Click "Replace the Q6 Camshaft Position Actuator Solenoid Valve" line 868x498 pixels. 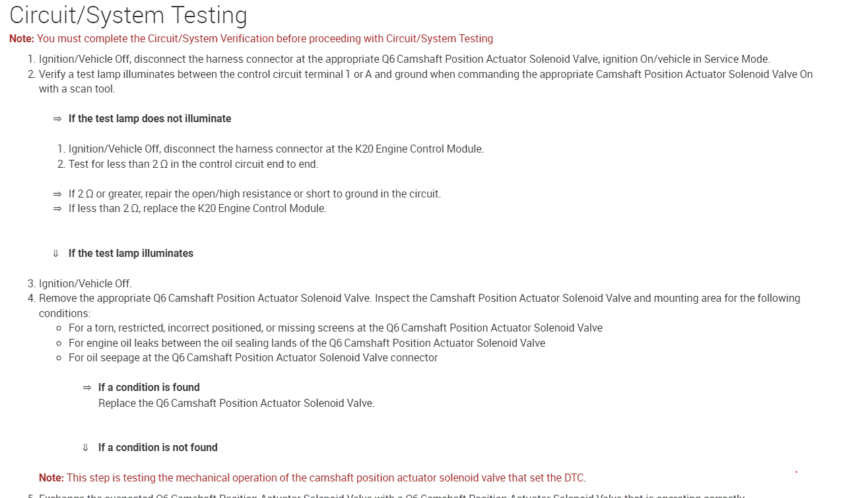click(236, 403)
